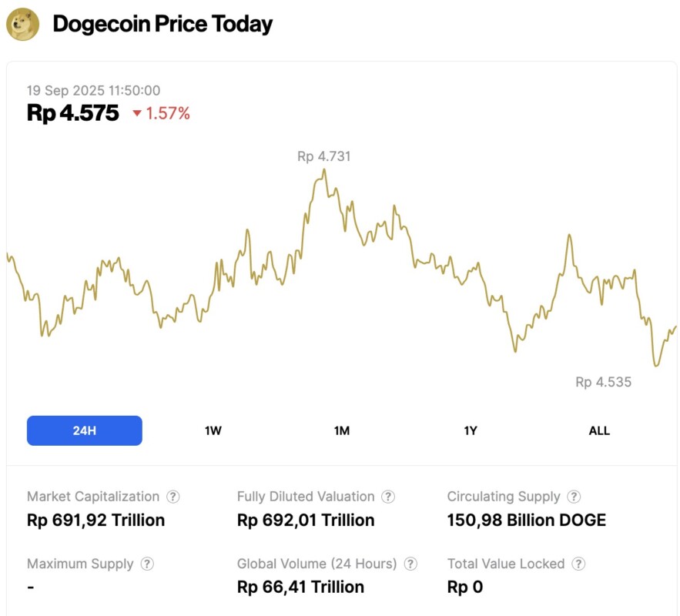The image size is (680, 616).
Task: Click Total Value Locked help icon
Action: [x=579, y=564]
